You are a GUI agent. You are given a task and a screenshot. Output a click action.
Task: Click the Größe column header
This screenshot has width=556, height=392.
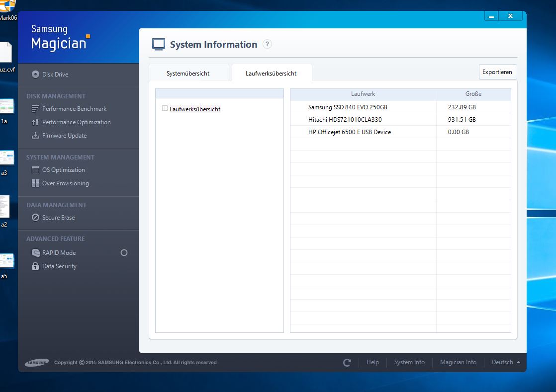[x=473, y=94]
